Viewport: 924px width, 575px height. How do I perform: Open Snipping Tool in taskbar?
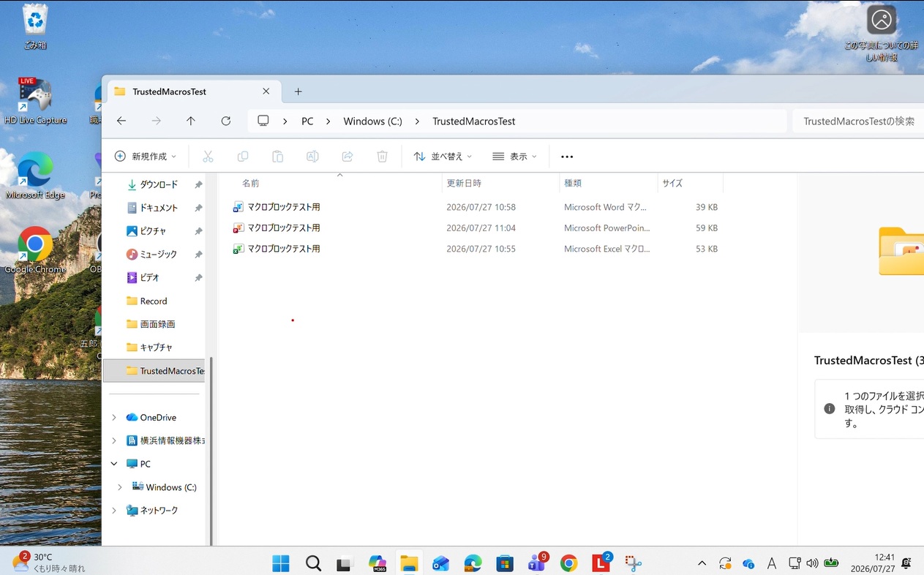pyautogui.click(x=633, y=563)
